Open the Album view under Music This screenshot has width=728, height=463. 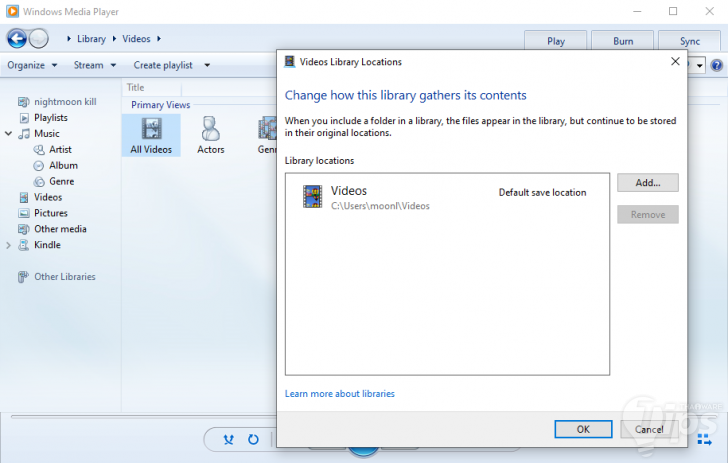tap(63, 165)
